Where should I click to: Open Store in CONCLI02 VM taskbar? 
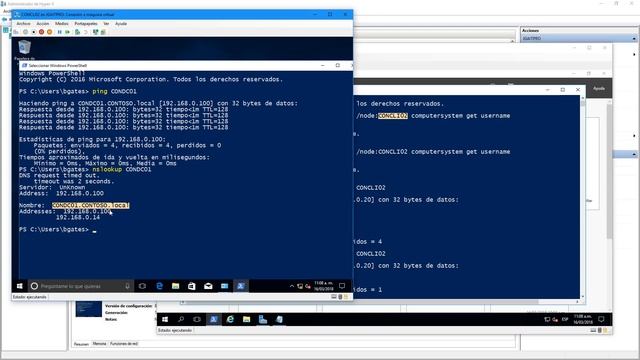point(192,286)
